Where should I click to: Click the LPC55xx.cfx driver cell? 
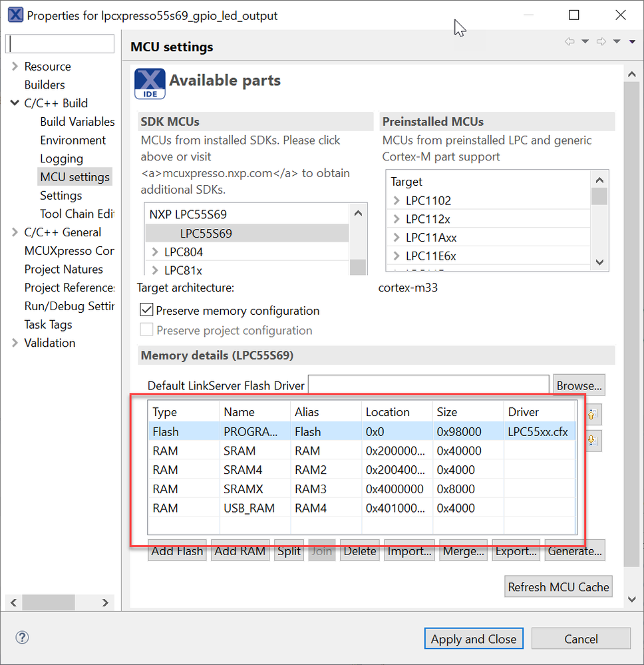tap(538, 432)
